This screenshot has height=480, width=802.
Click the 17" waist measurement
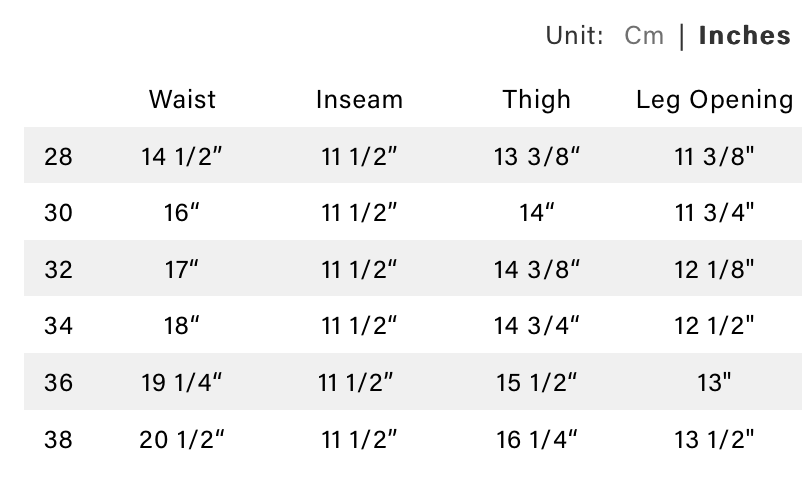click(x=182, y=269)
